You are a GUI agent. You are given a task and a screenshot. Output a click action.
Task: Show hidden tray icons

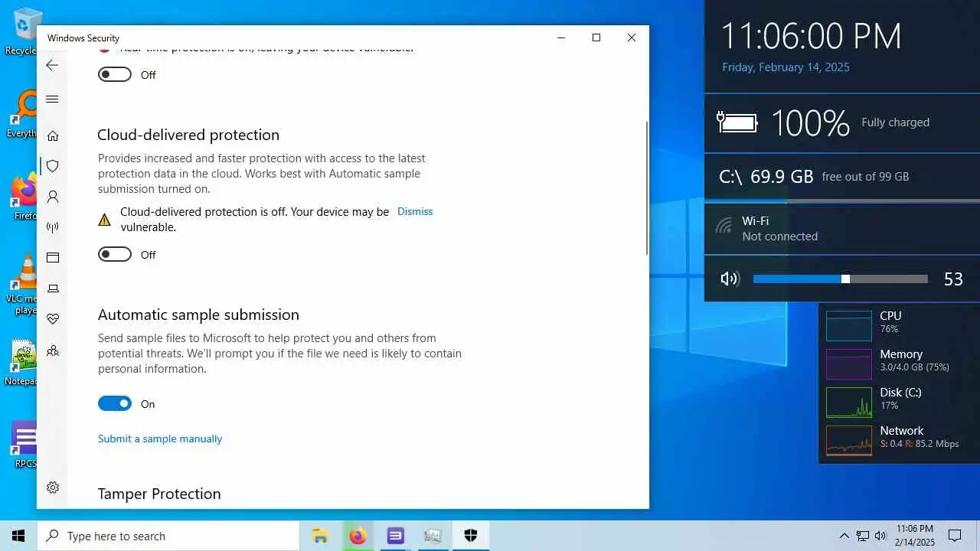[844, 536]
